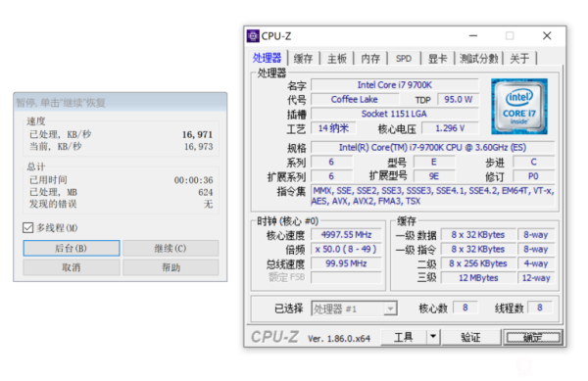Click the CPU-Z app icon in title bar

point(253,36)
